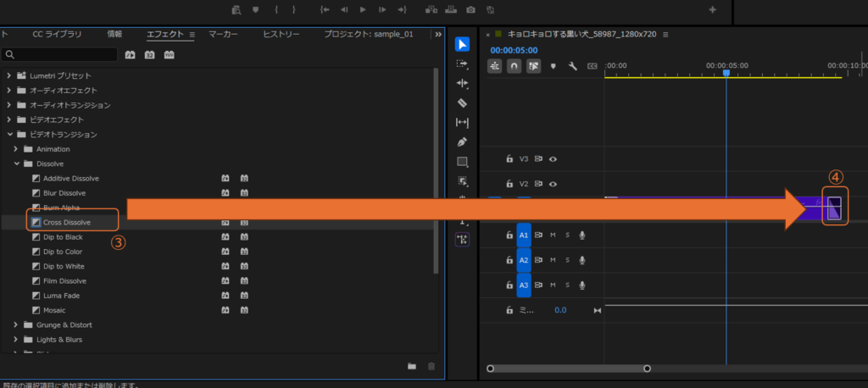Image resolution: width=868 pixels, height=388 pixels.
Task: Expand the Lumetri プリセット folder
Action: pyautogui.click(x=9, y=76)
